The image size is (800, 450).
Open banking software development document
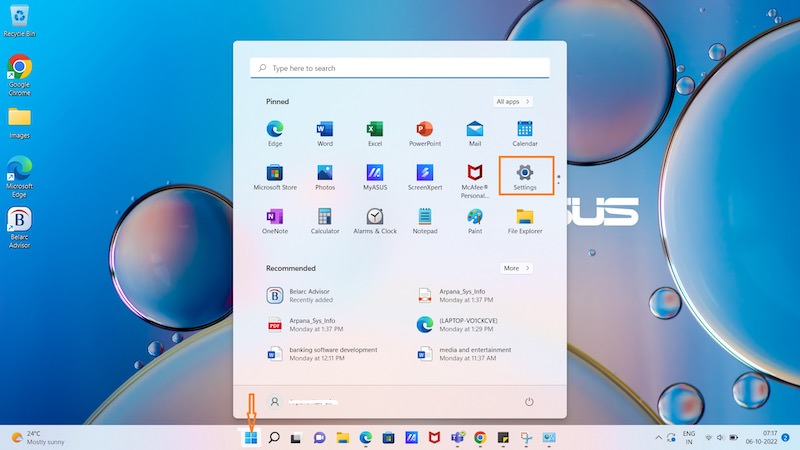pos(322,354)
